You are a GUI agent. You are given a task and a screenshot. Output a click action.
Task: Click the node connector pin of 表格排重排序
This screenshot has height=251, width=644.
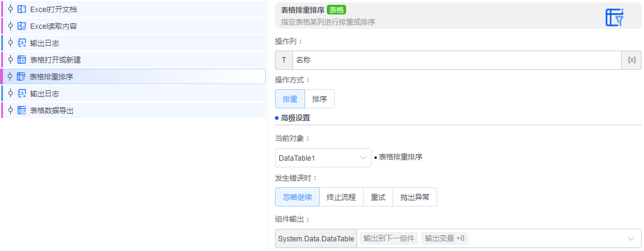coord(10,76)
